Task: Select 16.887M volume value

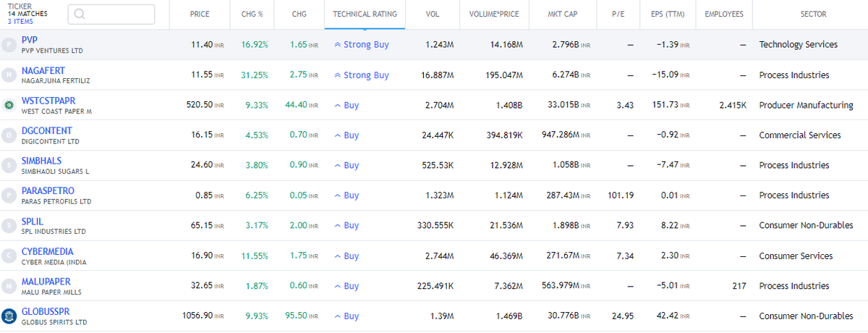Action: 436,75
